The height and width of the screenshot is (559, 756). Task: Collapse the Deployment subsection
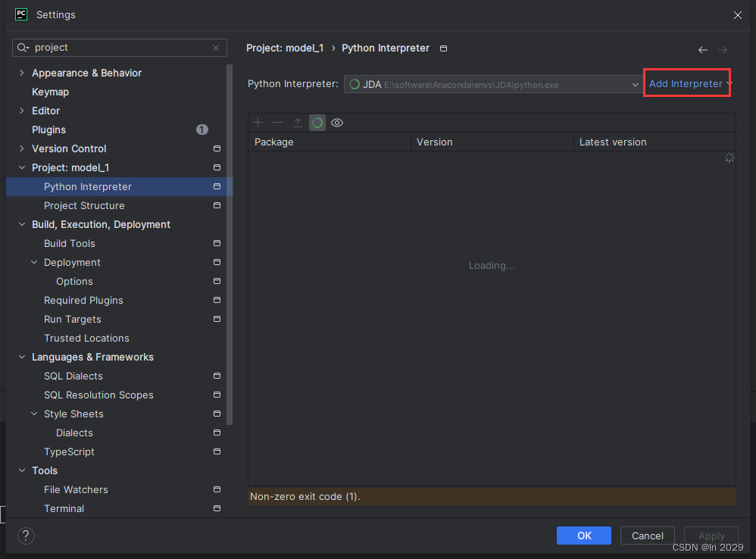tap(34, 262)
